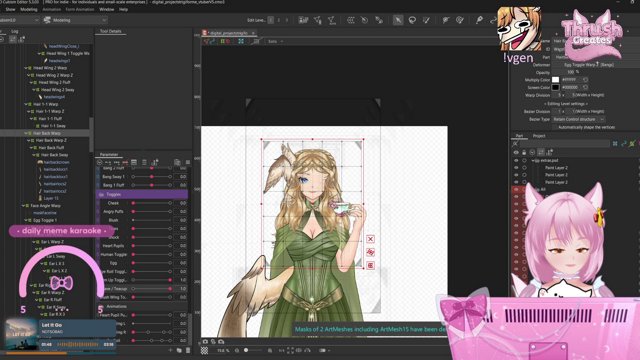Open the Show menu

(x=11, y=9)
